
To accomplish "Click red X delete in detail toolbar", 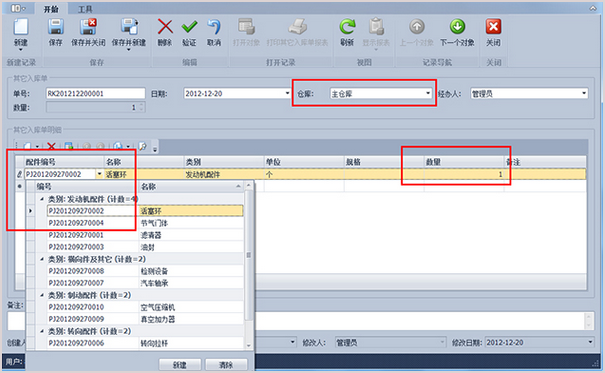I will point(51,146).
